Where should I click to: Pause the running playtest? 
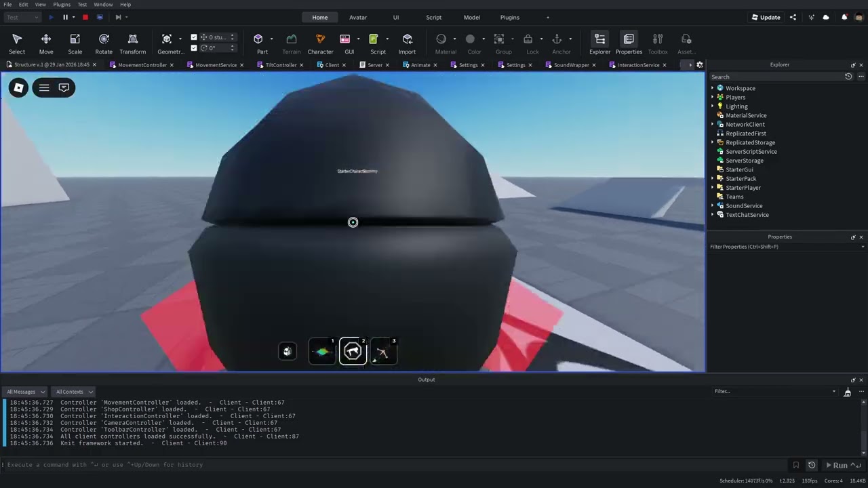65,17
